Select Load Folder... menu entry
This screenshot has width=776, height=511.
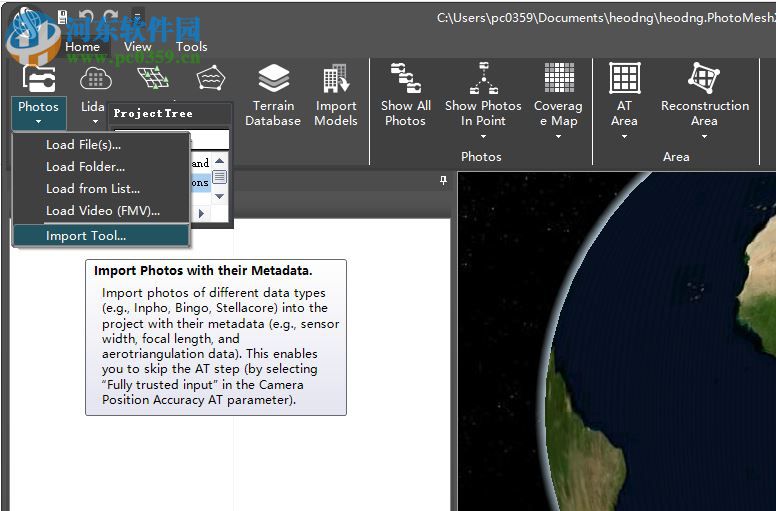(85, 167)
